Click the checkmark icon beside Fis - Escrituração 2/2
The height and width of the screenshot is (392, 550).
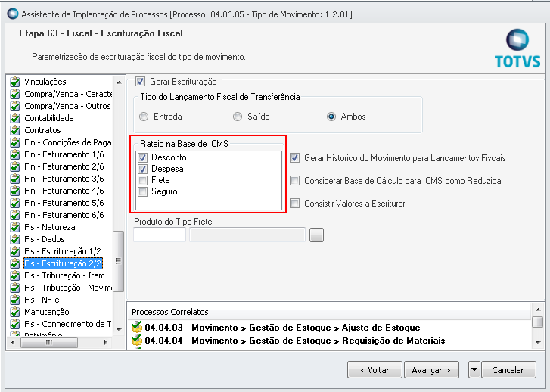tap(15, 263)
